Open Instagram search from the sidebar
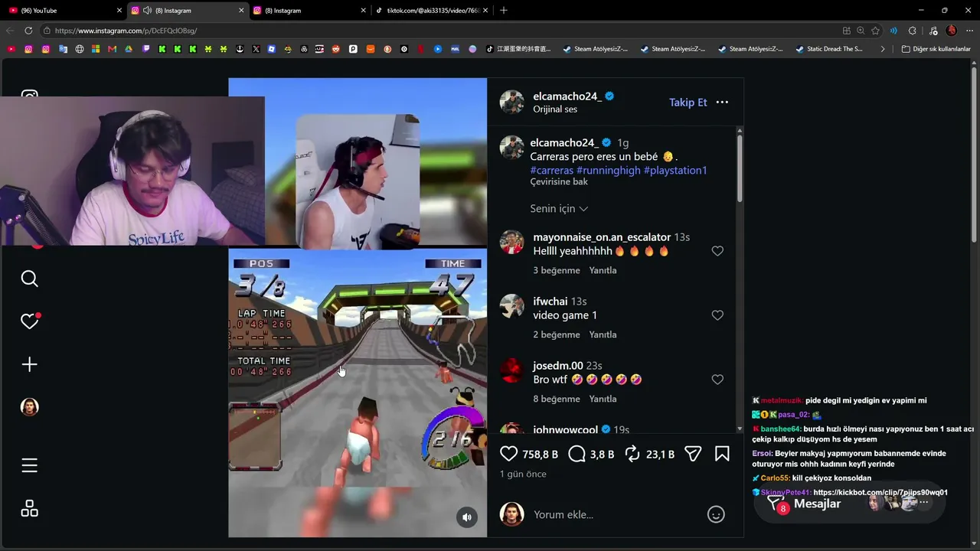 [29, 279]
